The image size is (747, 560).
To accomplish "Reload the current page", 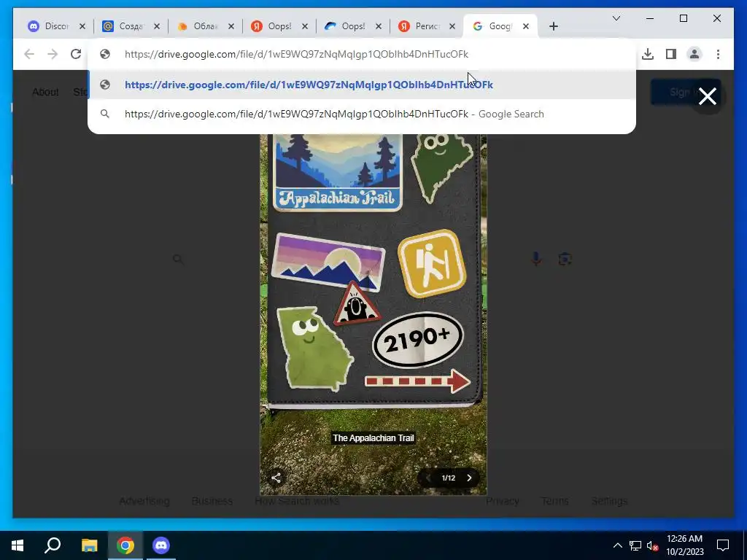I will 76,54.
